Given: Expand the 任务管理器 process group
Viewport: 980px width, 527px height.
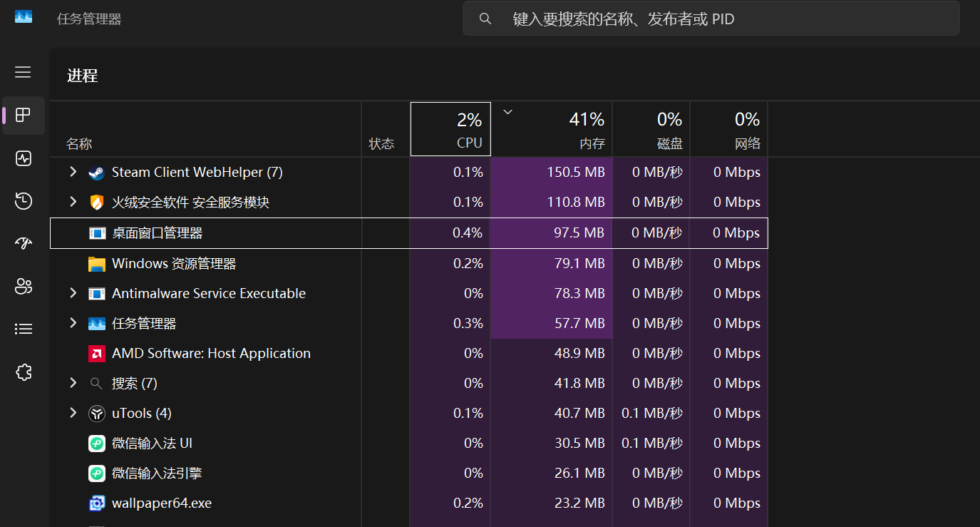Looking at the screenshot, I should (73, 323).
